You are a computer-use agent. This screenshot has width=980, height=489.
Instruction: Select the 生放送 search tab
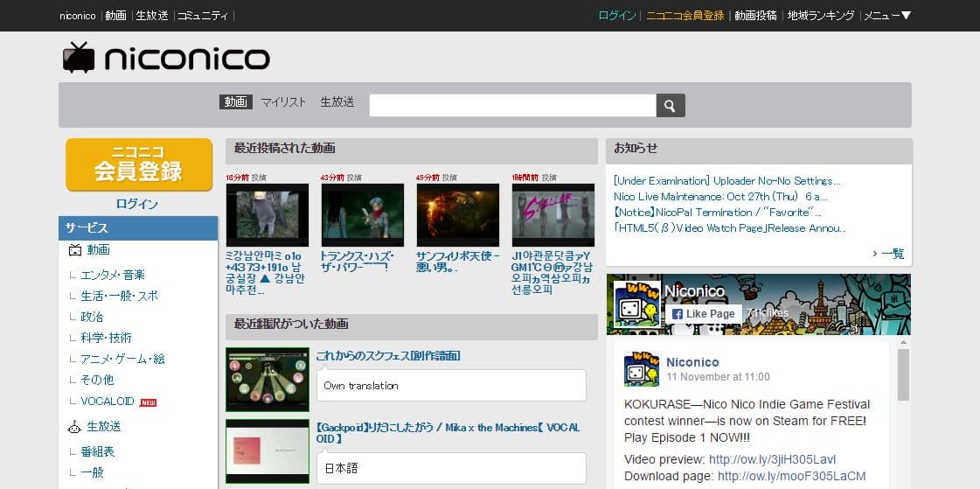pos(337,102)
